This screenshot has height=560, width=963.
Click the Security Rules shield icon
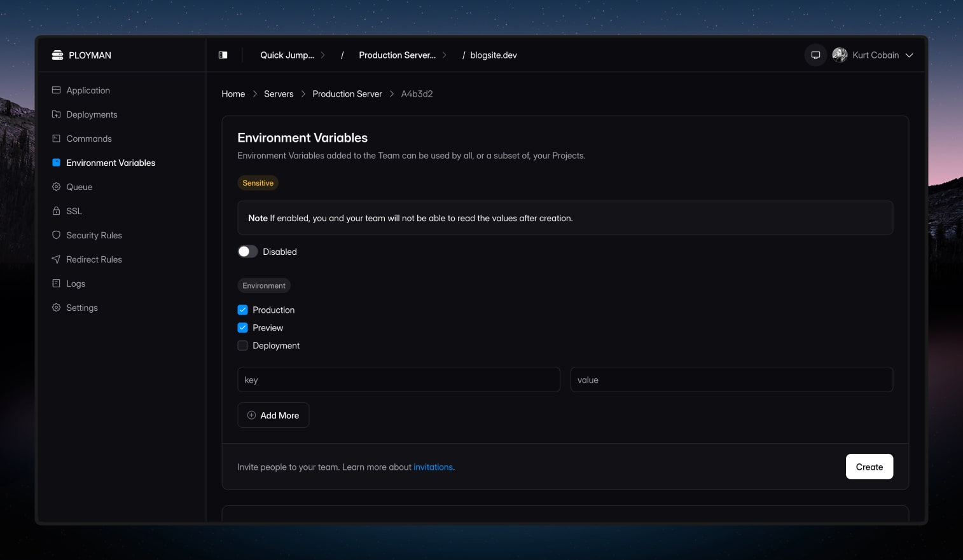click(56, 235)
